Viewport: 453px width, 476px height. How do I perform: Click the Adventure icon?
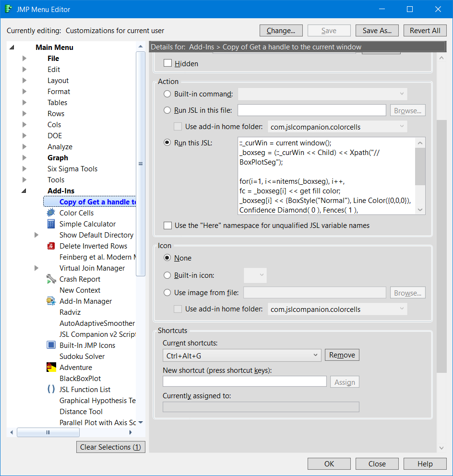[51, 368]
